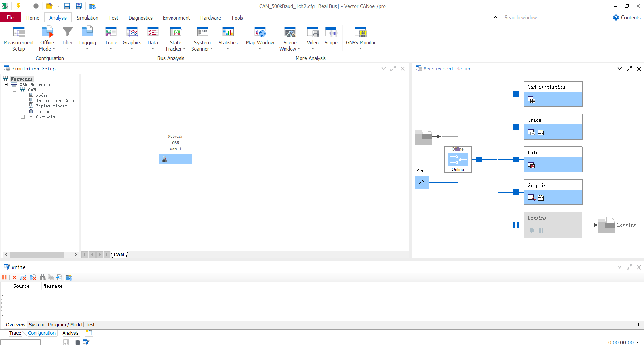
Task: Switch to the Diagnostics ribbon tab
Action: tap(140, 18)
